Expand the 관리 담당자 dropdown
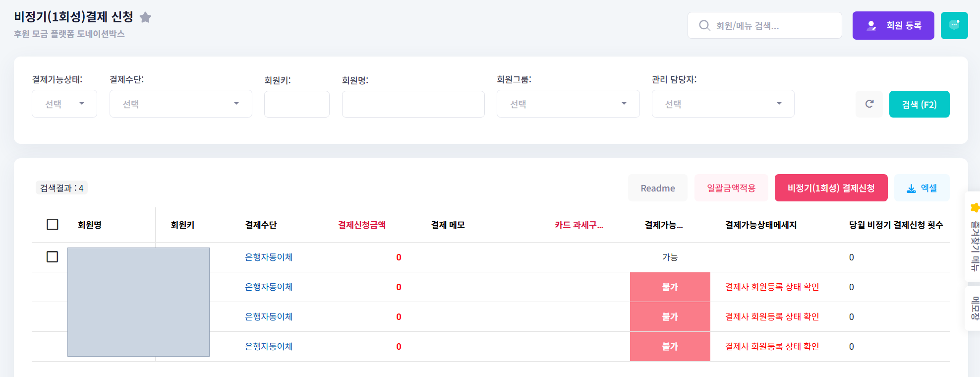This screenshot has width=980, height=377. (x=723, y=104)
